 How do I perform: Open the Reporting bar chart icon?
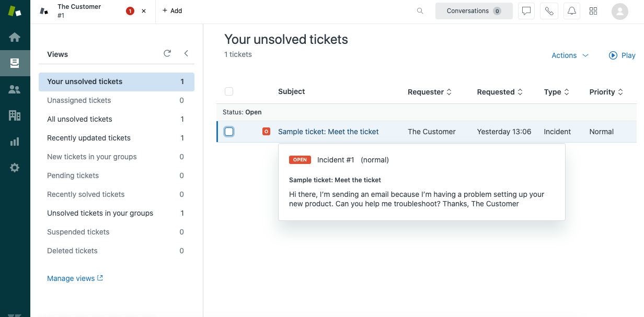15,142
